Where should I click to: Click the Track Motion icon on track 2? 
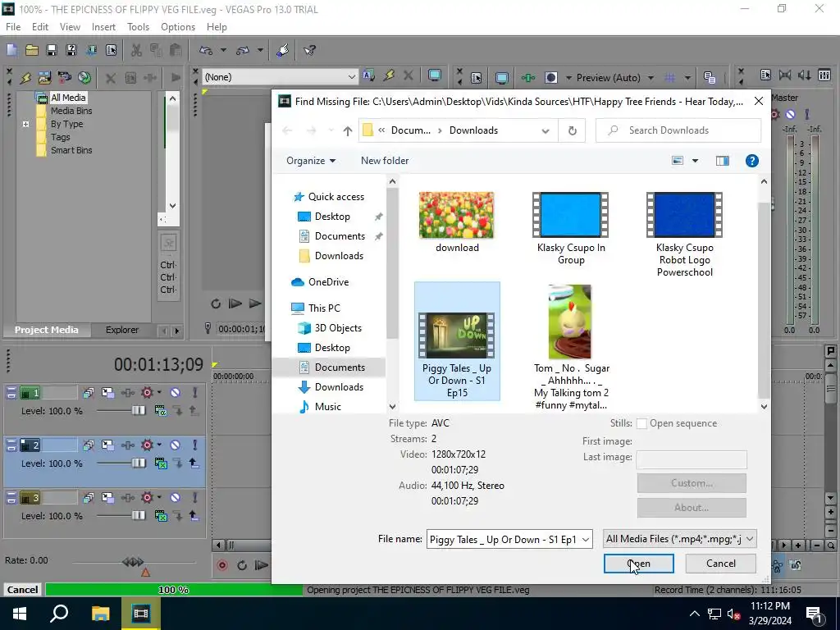[x=107, y=445]
